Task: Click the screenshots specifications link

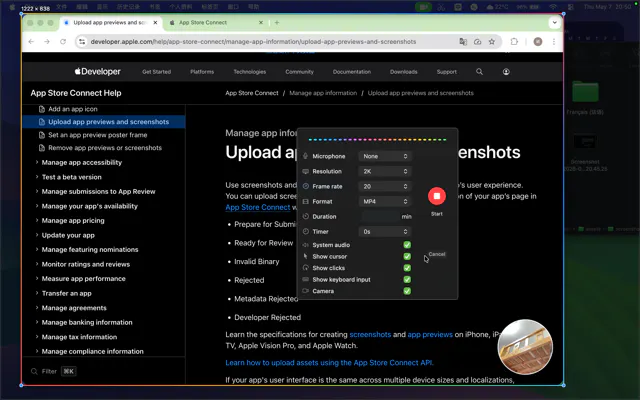Action: pos(370,335)
